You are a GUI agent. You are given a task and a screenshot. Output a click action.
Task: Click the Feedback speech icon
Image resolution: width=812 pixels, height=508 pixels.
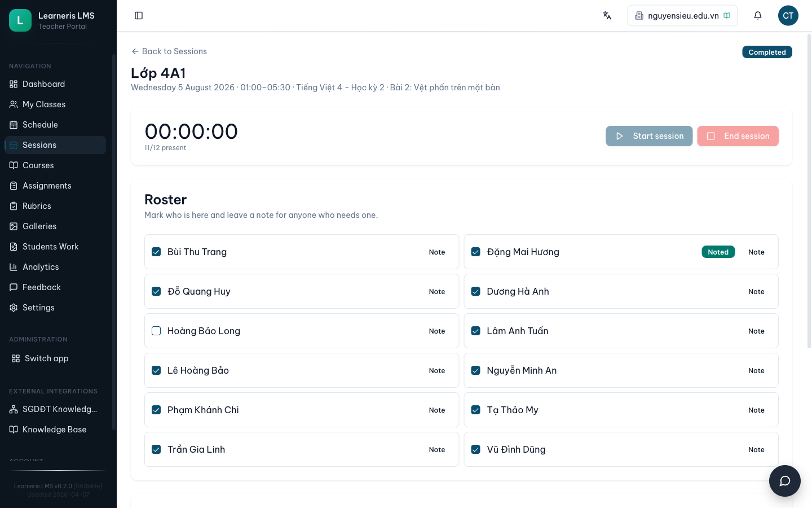(14, 287)
